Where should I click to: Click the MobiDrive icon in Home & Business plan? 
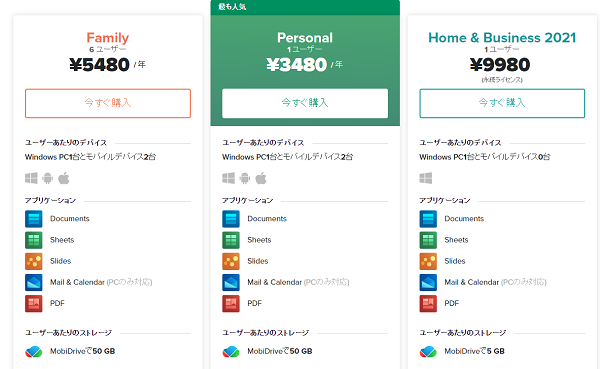click(x=428, y=351)
